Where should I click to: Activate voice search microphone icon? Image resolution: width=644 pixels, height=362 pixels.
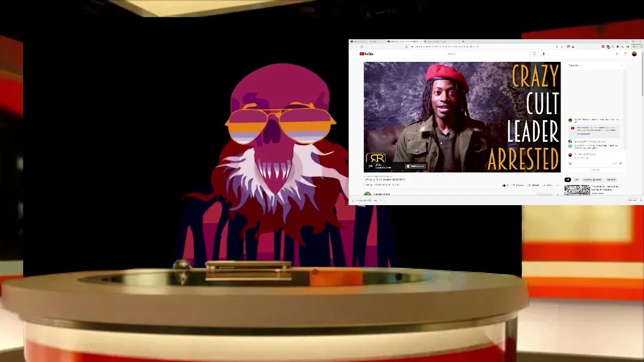click(x=543, y=54)
